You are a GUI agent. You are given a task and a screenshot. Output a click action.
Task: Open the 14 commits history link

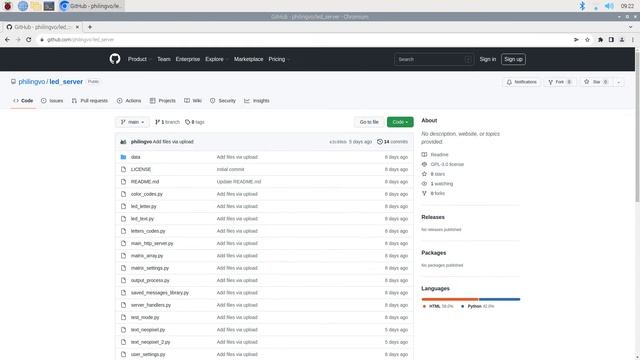pos(392,142)
